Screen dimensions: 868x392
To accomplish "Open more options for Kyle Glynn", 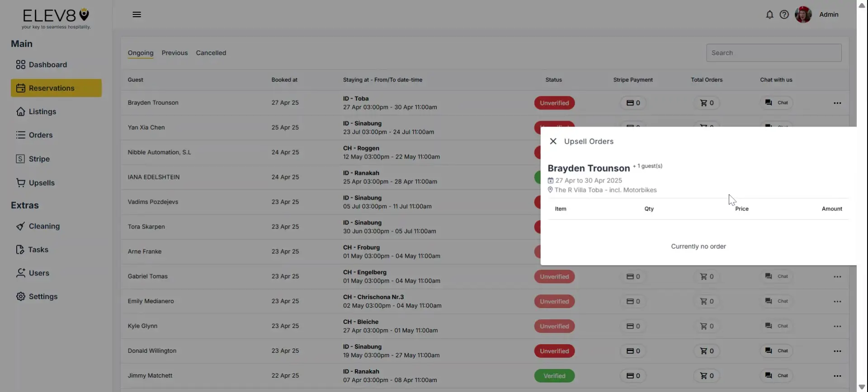I will coord(837,327).
